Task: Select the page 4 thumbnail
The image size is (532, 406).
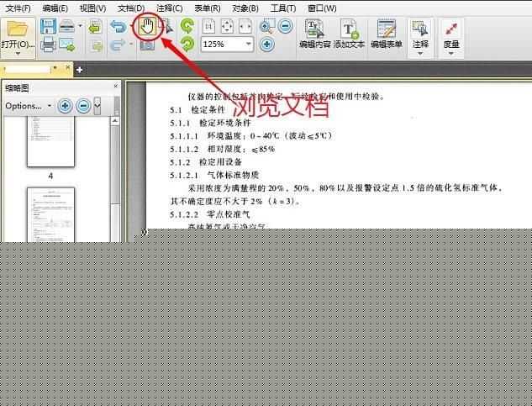Action: (50, 141)
